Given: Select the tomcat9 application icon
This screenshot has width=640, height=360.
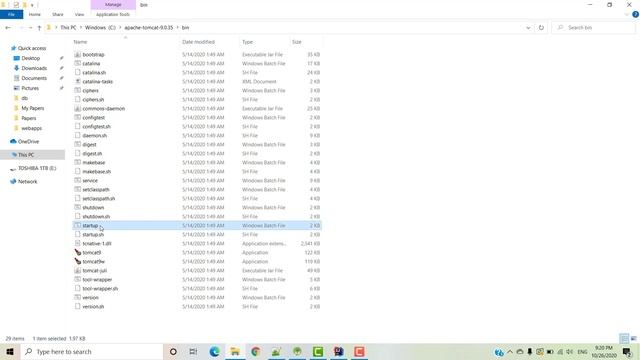Looking at the screenshot, I should click(x=78, y=252).
